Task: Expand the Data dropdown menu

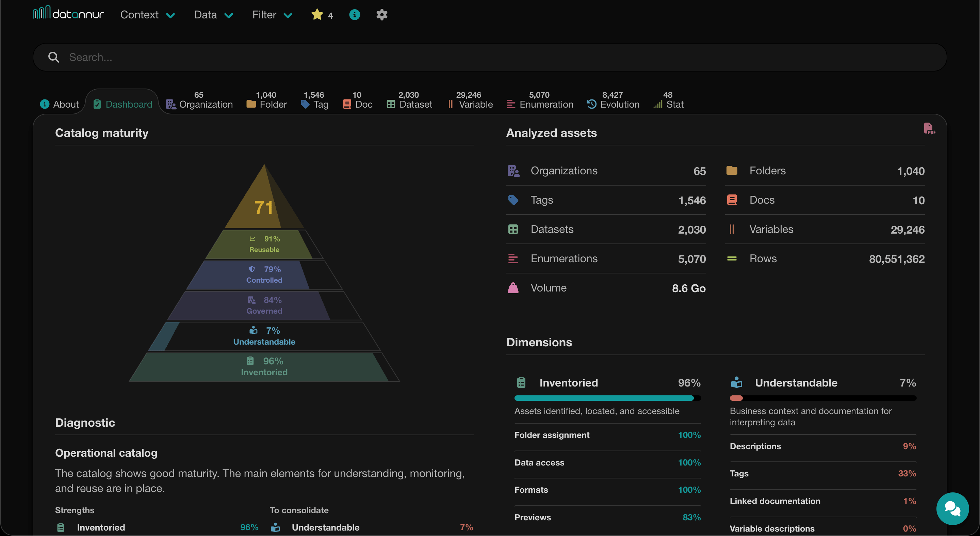Action: tap(213, 14)
